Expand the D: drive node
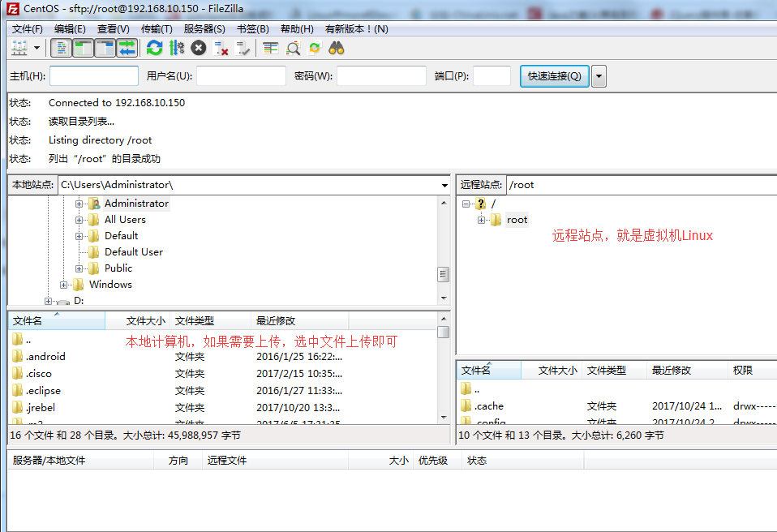This screenshot has height=532, width=777. [x=48, y=301]
